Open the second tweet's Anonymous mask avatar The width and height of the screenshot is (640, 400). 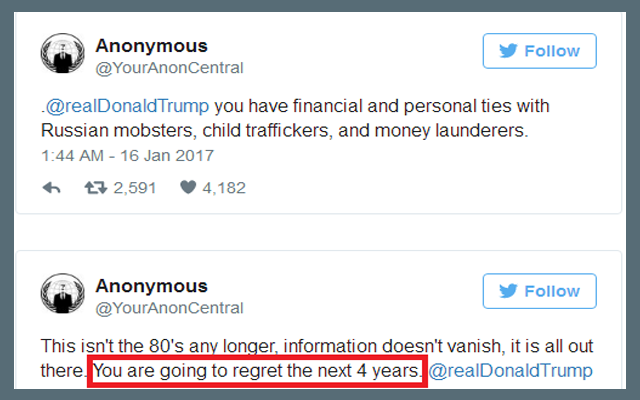(62, 296)
